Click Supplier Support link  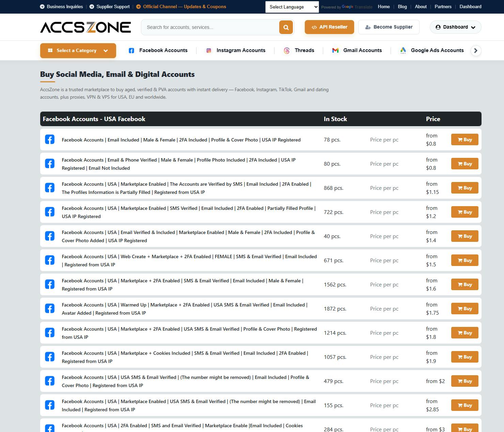coord(110,6)
